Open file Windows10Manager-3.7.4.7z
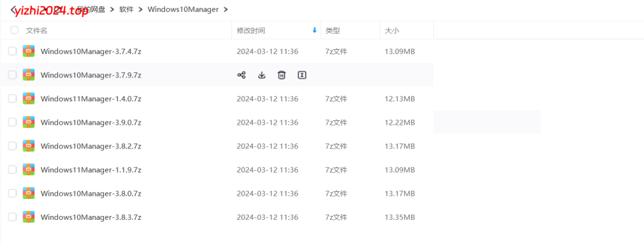The height and width of the screenshot is (243, 644). (91, 52)
